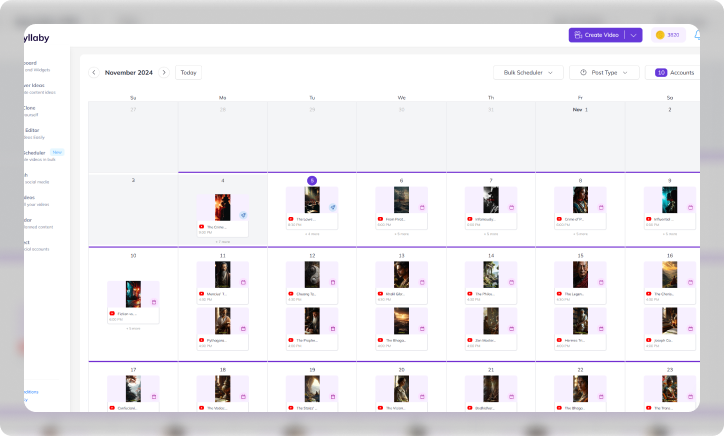Click the notification bell icon
Viewport: 724px width, 436px height.
click(x=698, y=35)
